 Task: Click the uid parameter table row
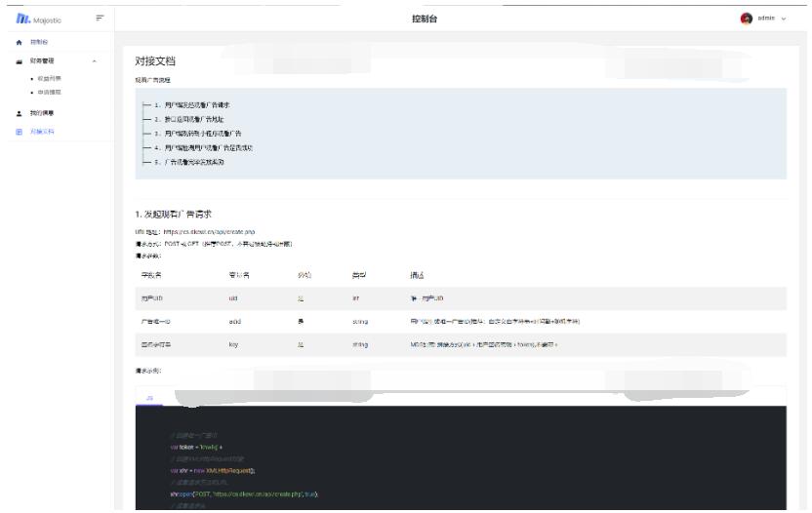tap(459, 298)
